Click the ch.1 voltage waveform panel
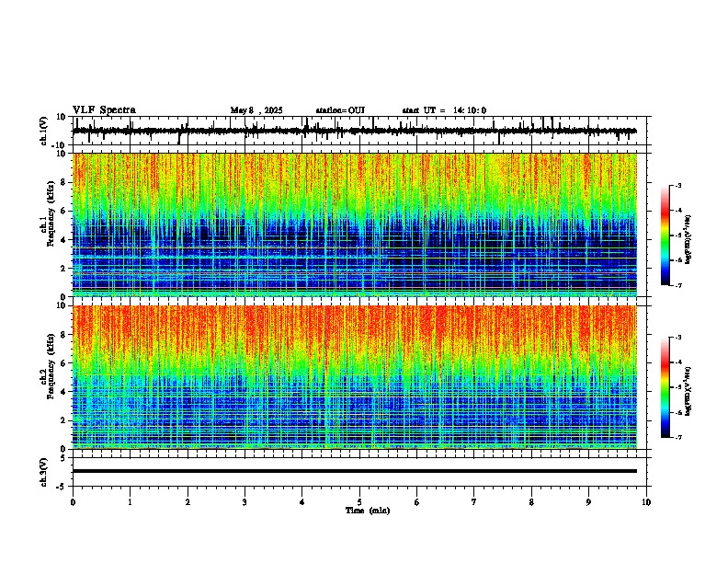Image resolution: width=728 pixels, height=563 pixels. [x=361, y=131]
